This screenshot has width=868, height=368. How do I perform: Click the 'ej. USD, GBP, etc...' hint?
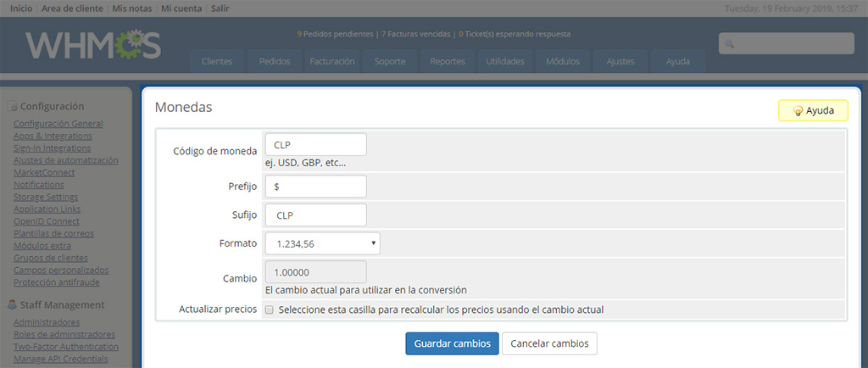(305, 164)
